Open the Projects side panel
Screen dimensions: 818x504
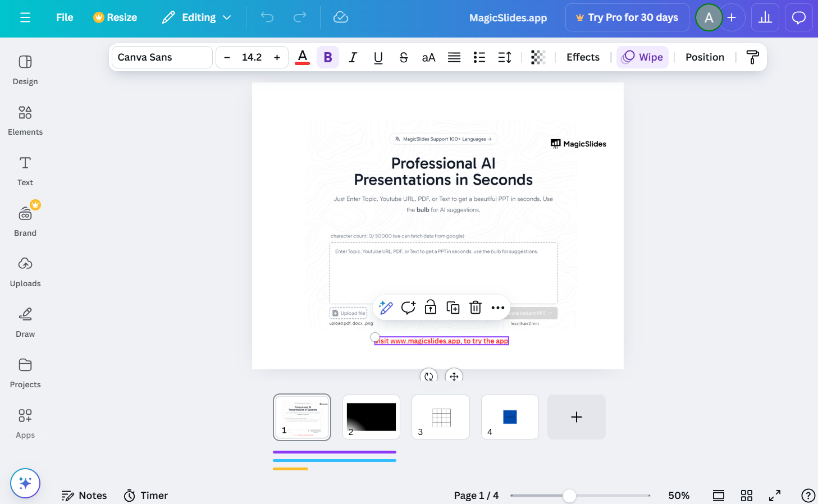click(25, 373)
